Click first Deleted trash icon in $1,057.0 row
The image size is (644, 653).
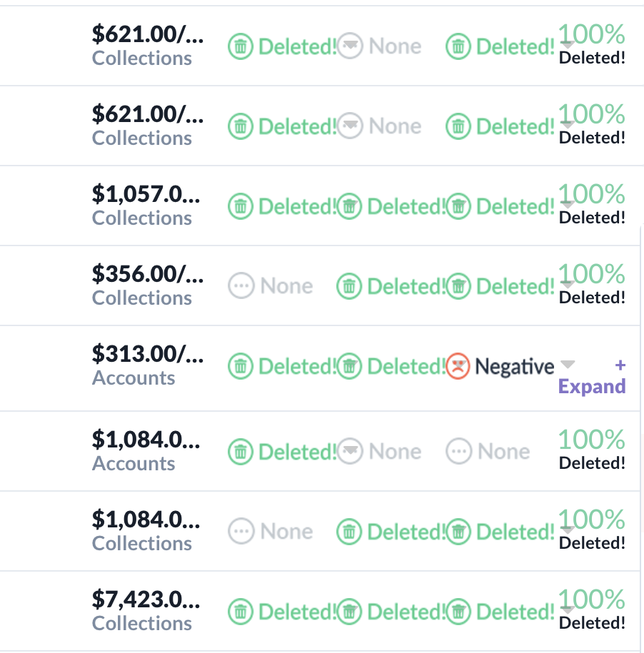tap(241, 207)
